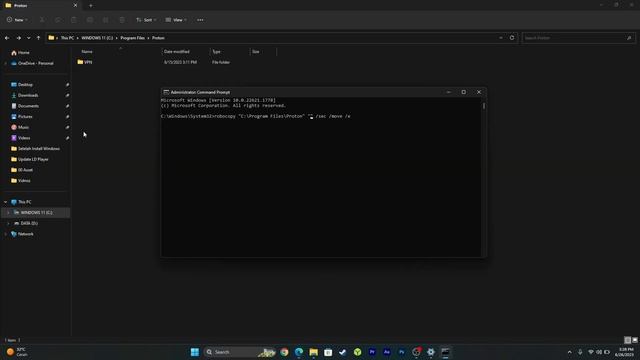Click the taskbar Search box
The height and width of the screenshot is (360, 640).
point(240,352)
